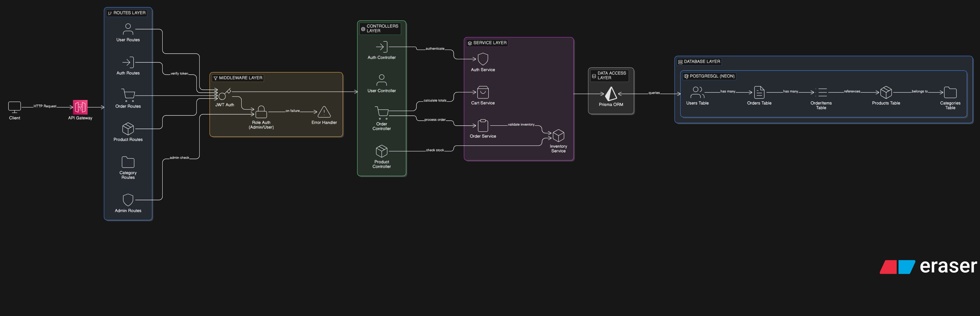This screenshot has height=316, width=980.
Task: Click the Cart Service bag icon
Action: (x=483, y=92)
